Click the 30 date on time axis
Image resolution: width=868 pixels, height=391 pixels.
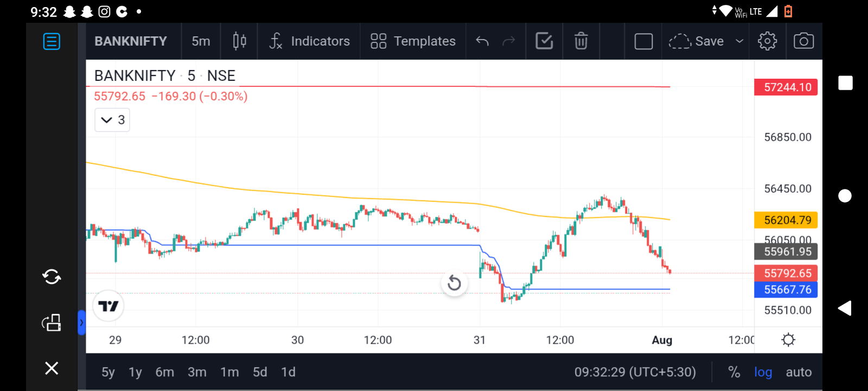point(297,340)
